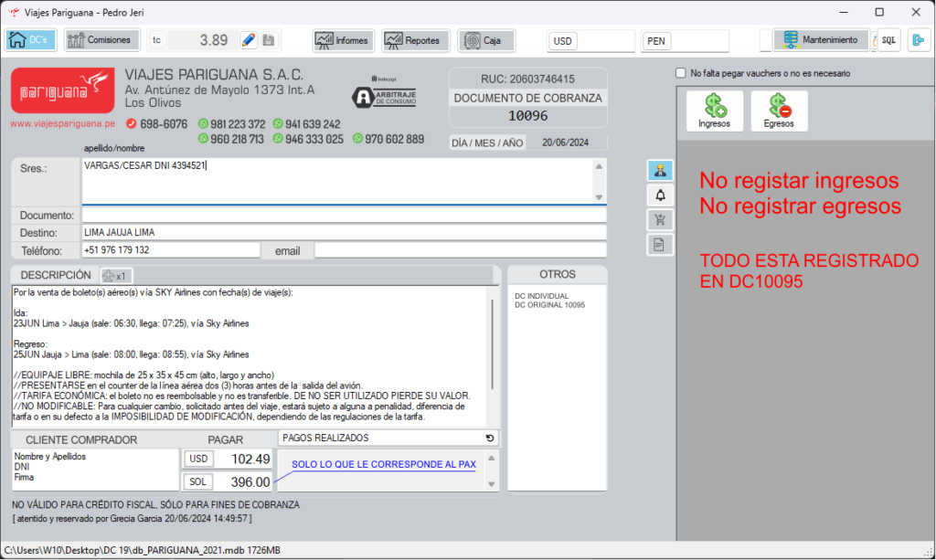Open the document sheet icon button

coord(660,244)
